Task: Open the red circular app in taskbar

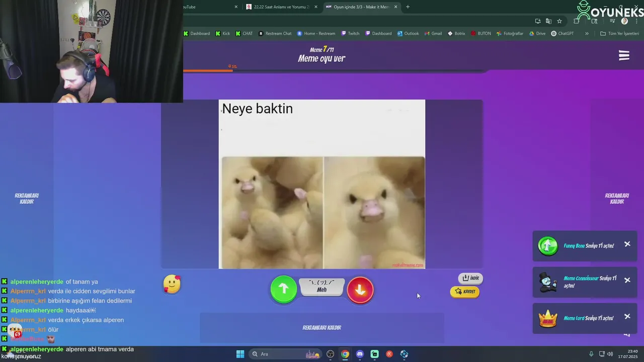Action: pyautogui.click(x=389, y=354)
